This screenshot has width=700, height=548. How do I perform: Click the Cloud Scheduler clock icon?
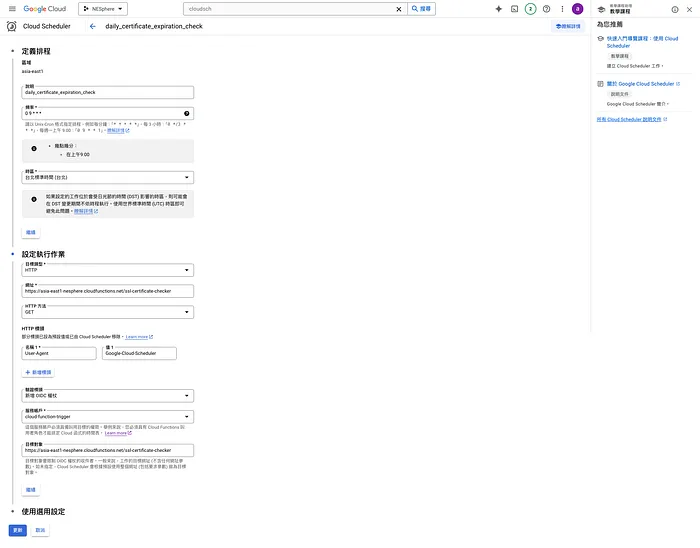tap(12, 26)
